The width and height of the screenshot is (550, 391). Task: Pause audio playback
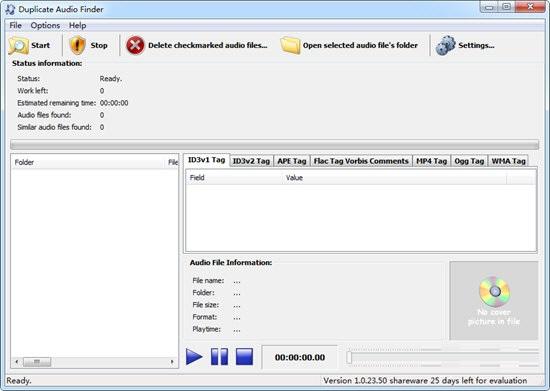pos(220,357)
